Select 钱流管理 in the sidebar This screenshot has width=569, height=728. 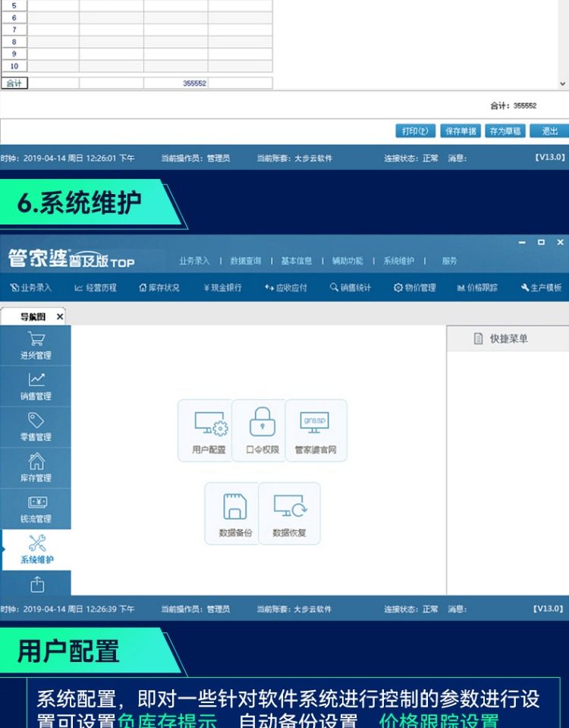click(36, 509)
